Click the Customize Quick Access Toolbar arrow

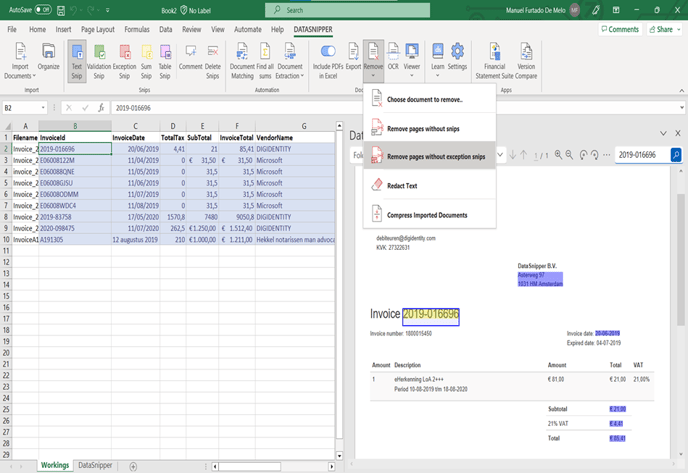click(108, 10)
